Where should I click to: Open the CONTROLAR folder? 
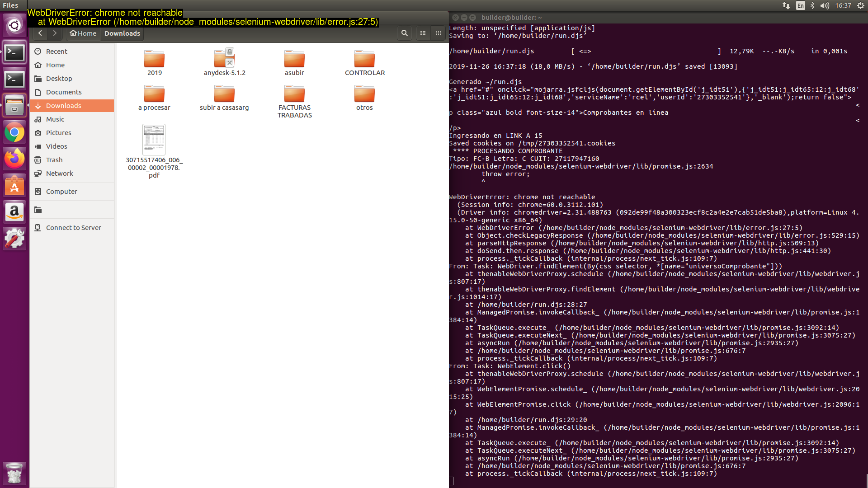(364, 63)
